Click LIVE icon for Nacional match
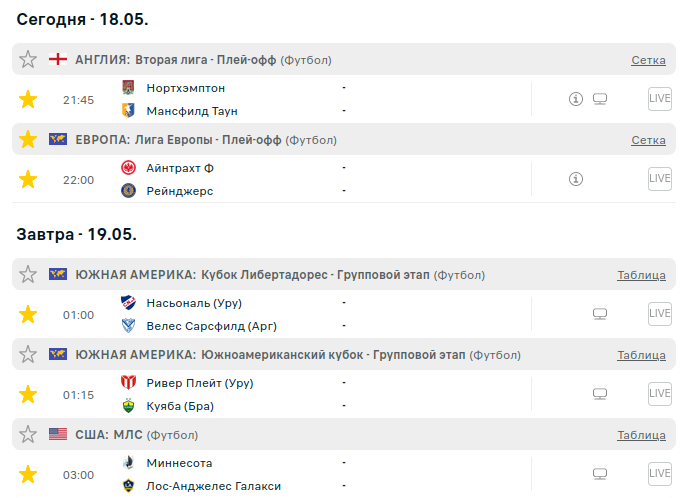 pyautogui.click(x=659, y=314)
